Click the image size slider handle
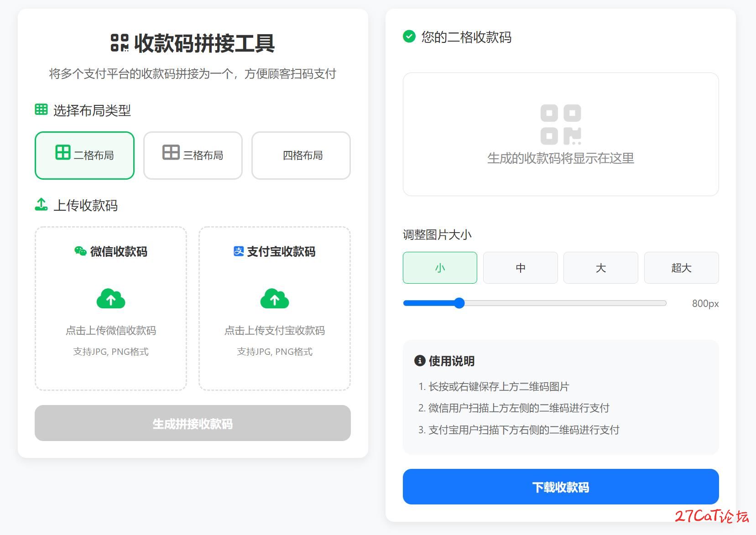This screenshot has width=756, height=535. (x=459, y=303)
